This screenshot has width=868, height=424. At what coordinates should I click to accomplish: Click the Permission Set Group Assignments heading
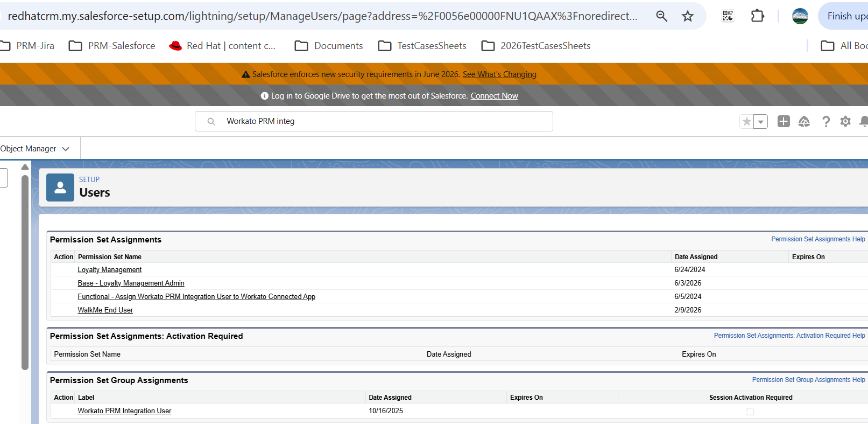click(119, 380)
